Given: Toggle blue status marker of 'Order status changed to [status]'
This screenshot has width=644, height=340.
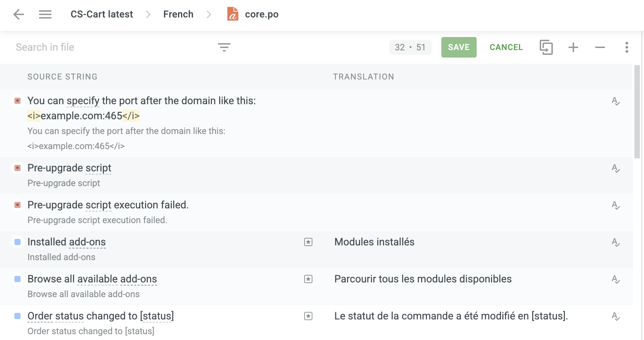Looking at the screenshot, I should tap(17, 316).
